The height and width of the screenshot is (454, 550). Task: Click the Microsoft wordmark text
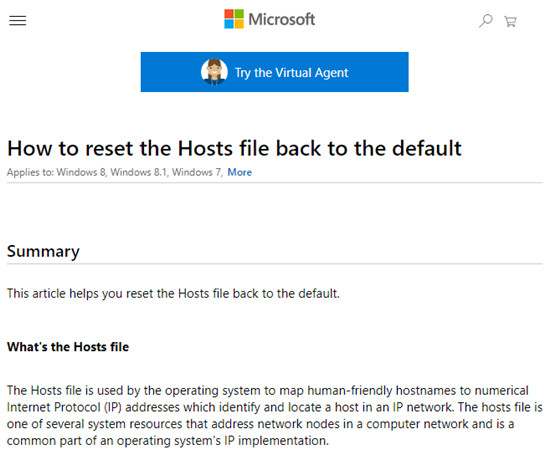(x=282, y=19)
